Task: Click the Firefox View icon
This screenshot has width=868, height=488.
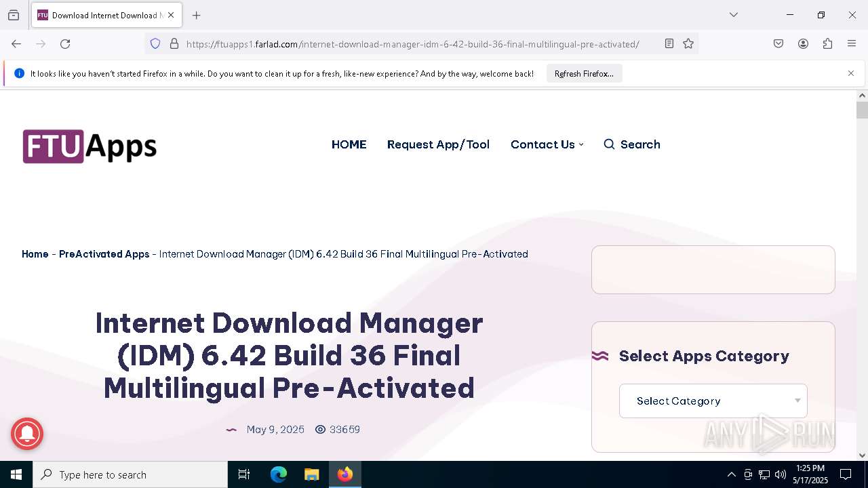Action: coord(14,15)
